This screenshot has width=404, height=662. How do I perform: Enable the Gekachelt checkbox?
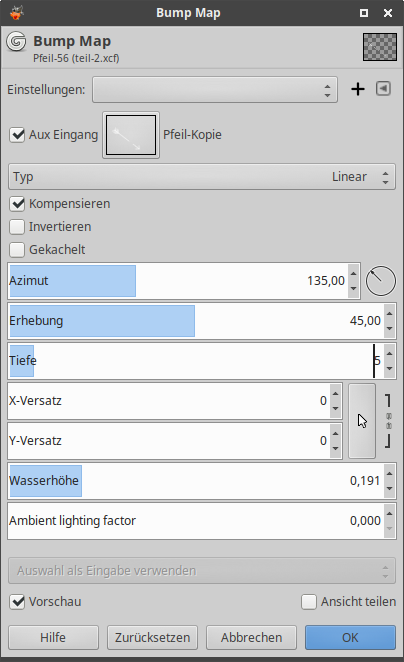click(17, 250)
